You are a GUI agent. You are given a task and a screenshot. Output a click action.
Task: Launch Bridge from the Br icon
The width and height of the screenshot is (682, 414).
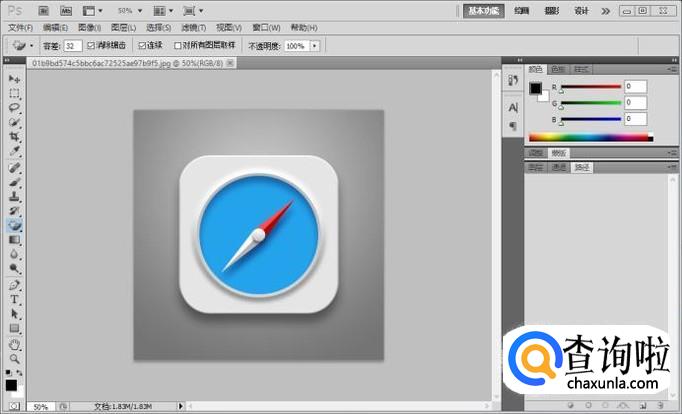43,11
